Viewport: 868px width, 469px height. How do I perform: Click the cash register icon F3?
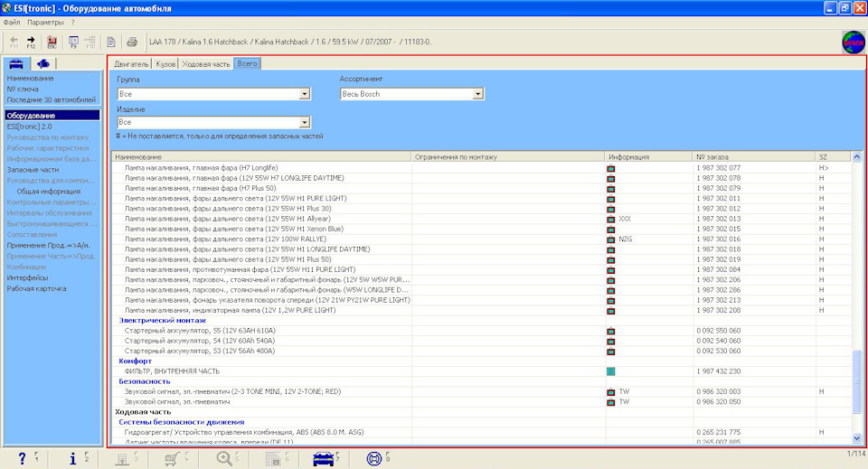coord(122,458)
